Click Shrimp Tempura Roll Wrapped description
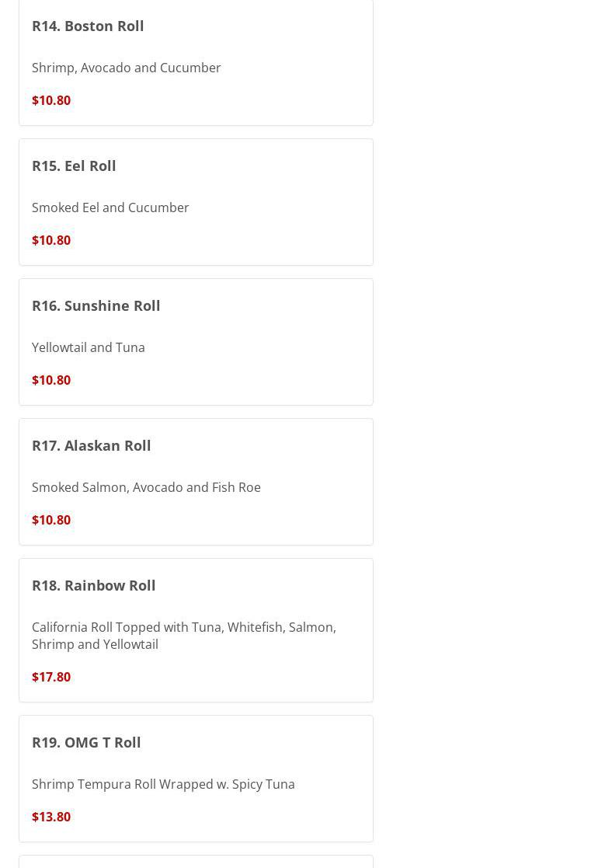This screenshot has height=868, width=598. [163, 784]
